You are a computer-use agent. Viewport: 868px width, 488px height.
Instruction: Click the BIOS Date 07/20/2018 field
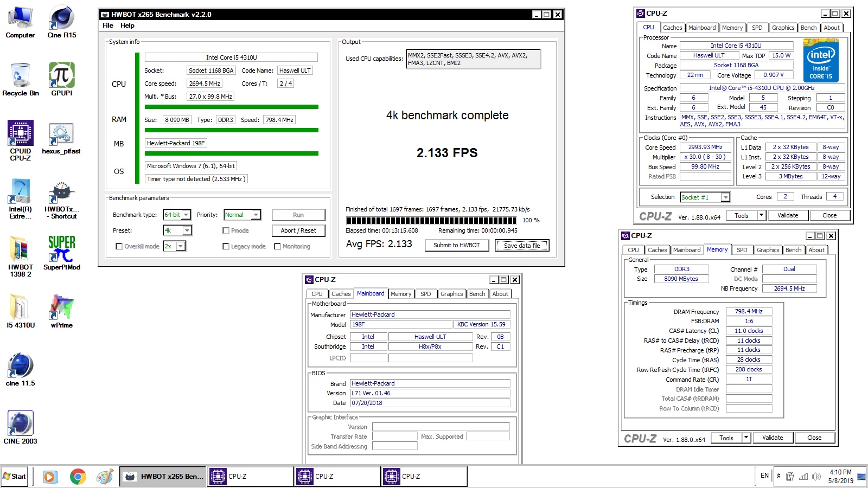click(430, 403)
